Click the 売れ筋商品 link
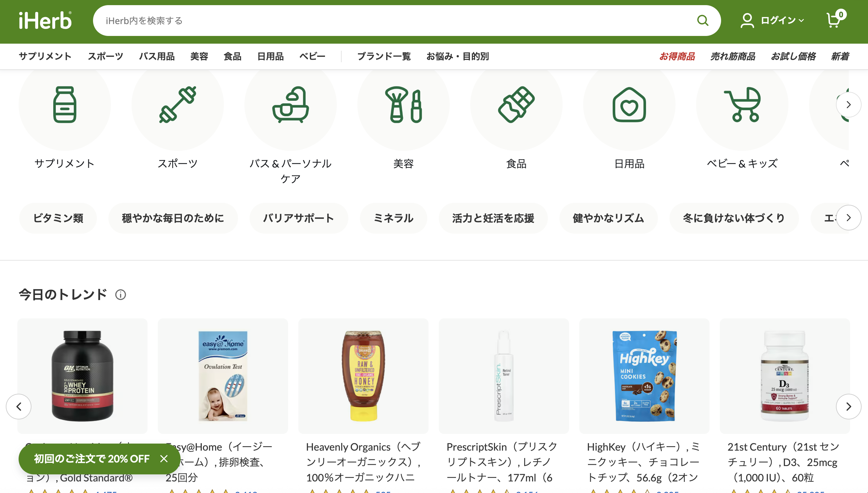This screenshot has height=493, width=868. 733,56
